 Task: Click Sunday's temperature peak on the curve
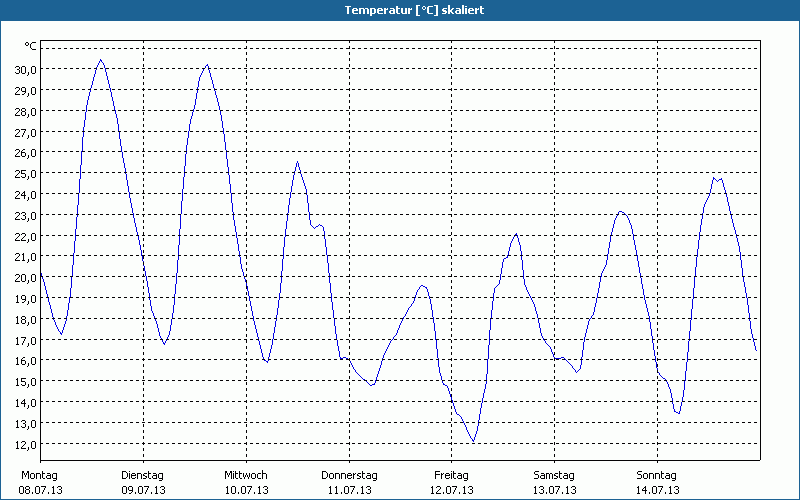tap(715, 177)
